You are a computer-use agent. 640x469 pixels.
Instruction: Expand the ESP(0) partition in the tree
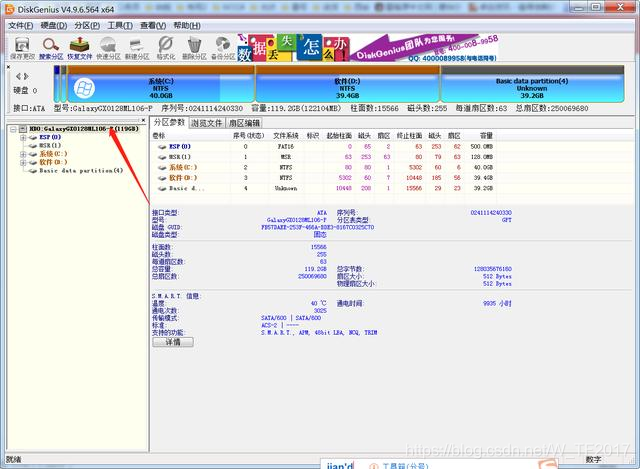tap(23, 138)
